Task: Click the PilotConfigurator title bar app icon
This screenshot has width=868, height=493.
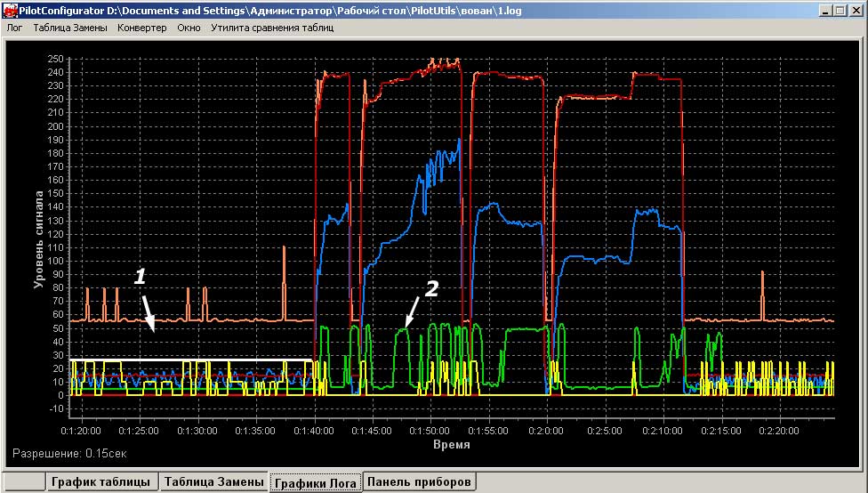Action: point(10,10)
